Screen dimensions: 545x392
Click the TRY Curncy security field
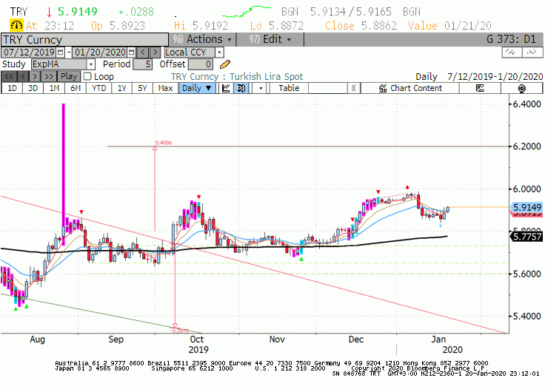[x=84, y=40]
